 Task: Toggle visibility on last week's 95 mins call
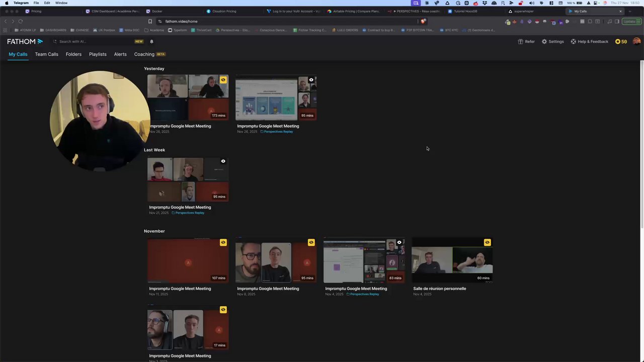pos(223,161)
